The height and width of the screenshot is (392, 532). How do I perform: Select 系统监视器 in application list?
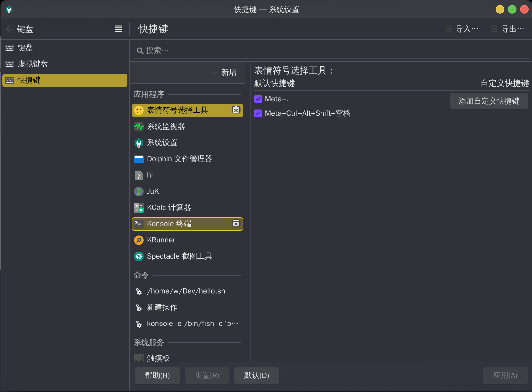188,126
